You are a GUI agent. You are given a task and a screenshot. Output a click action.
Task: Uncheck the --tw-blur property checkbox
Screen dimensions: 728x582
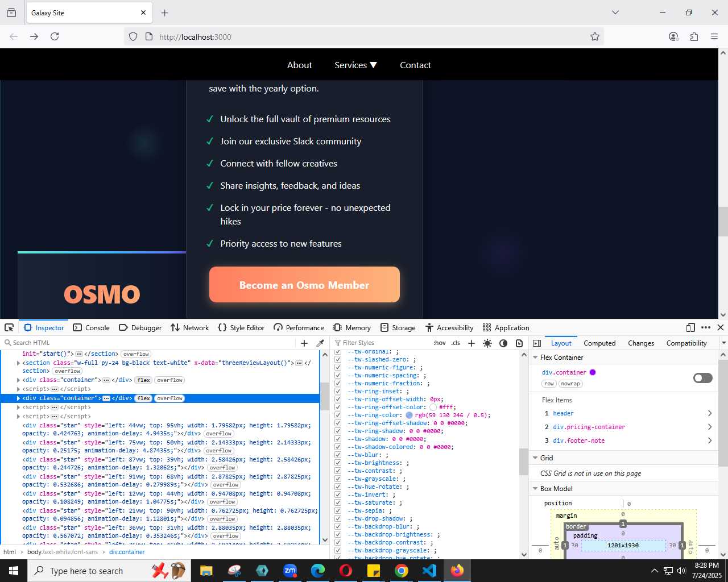pyautogui.click(x=338, y=455)
